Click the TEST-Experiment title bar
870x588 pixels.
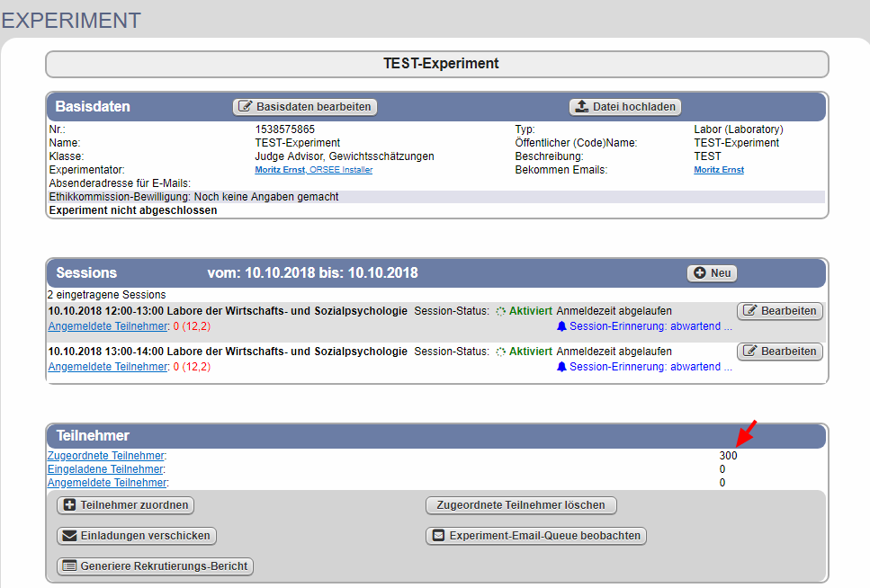pyautogui.click(x=437, y=64)
